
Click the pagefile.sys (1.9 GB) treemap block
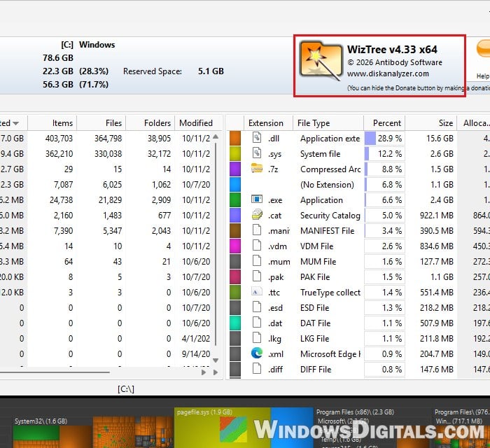(x=223, y=428)
